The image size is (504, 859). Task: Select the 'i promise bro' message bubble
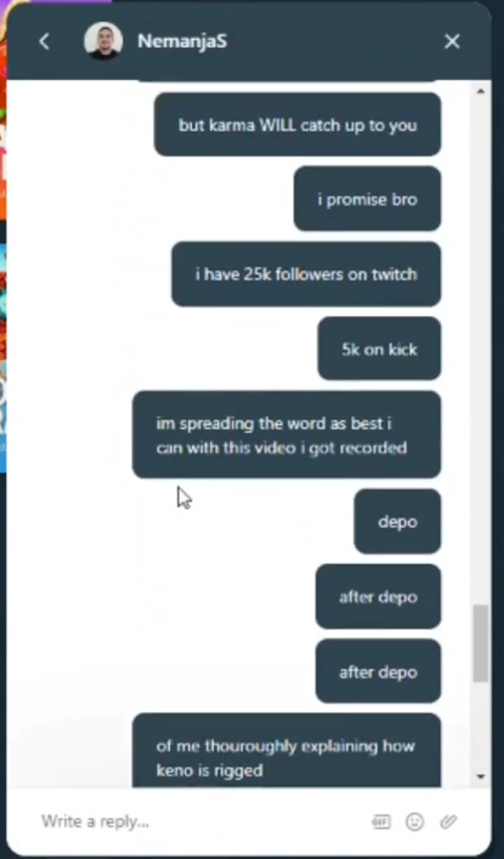(367, 199)
